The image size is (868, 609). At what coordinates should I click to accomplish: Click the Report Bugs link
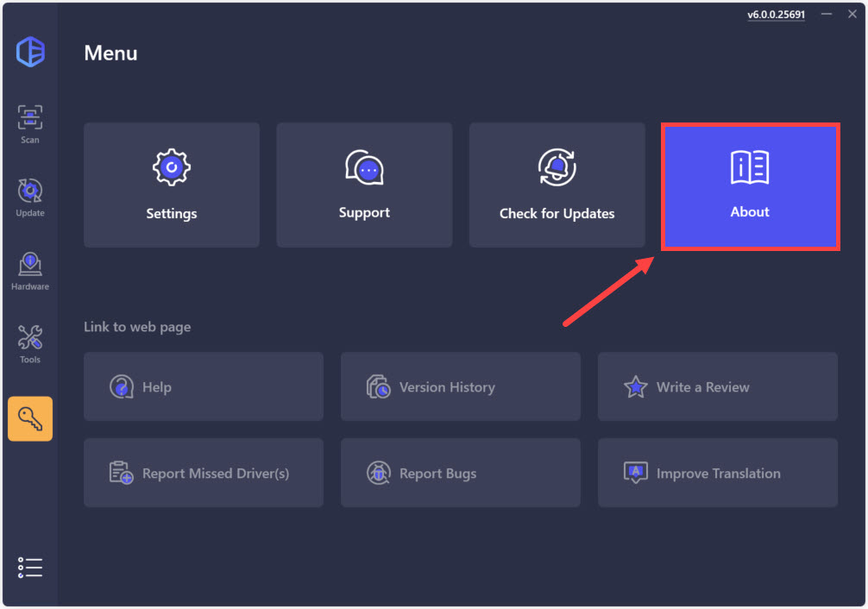coord(460,473)
